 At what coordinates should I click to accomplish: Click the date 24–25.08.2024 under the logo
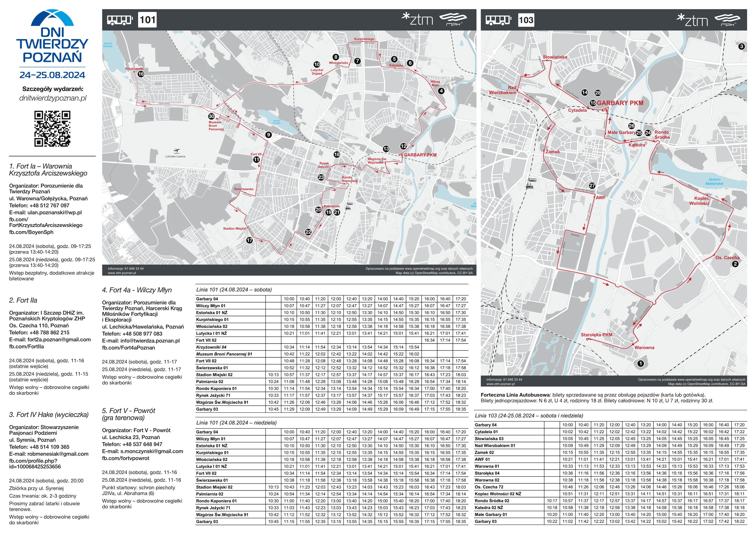(52, 75)
